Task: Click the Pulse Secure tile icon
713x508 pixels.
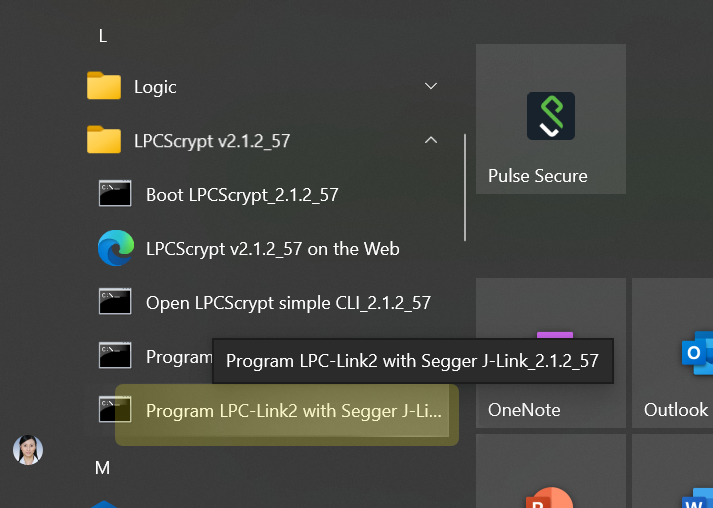Action: 550,116
